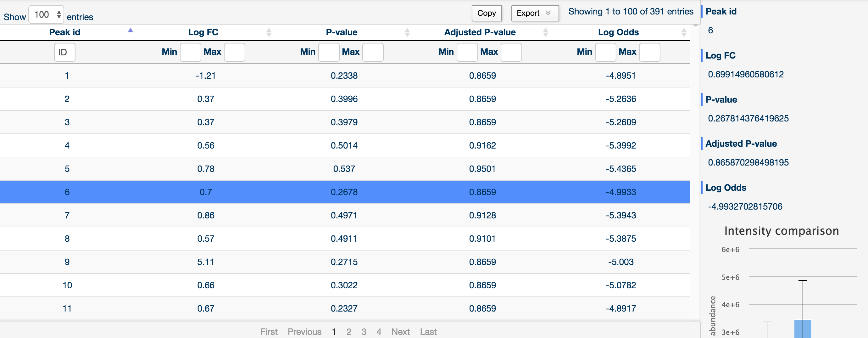
Task: Select row with Peak id 9
Action: click(345, 262)
